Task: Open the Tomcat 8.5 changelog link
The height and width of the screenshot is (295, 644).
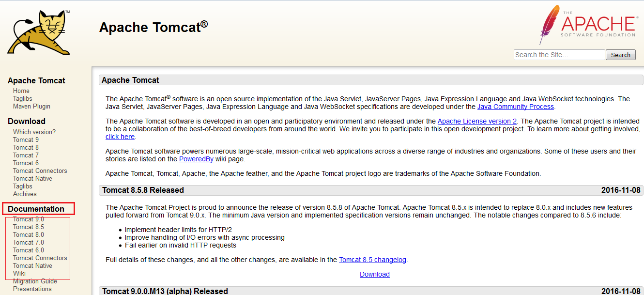Action: click(x=372, y=260)
